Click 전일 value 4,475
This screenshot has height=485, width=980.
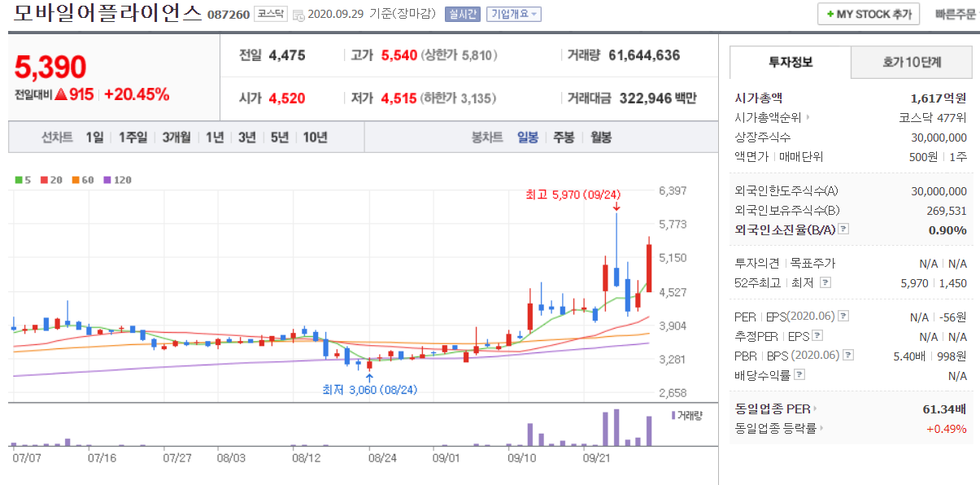(x=286, y=55)
